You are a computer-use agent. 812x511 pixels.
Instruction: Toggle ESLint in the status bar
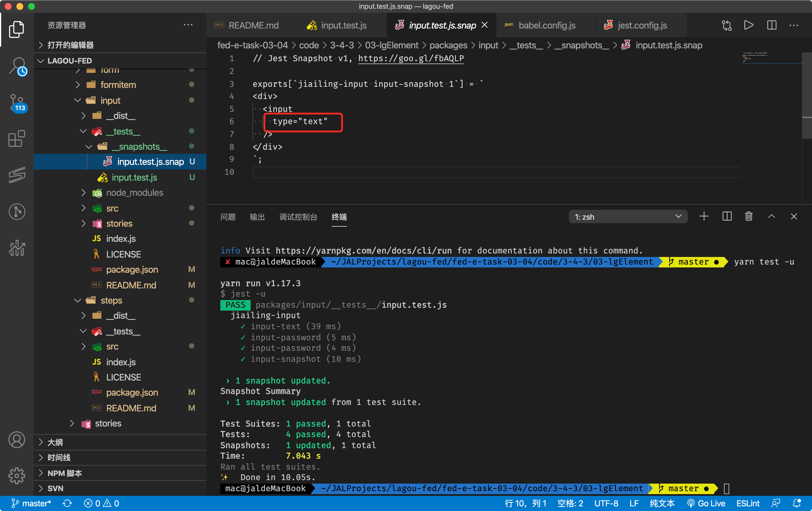[748, 503]
